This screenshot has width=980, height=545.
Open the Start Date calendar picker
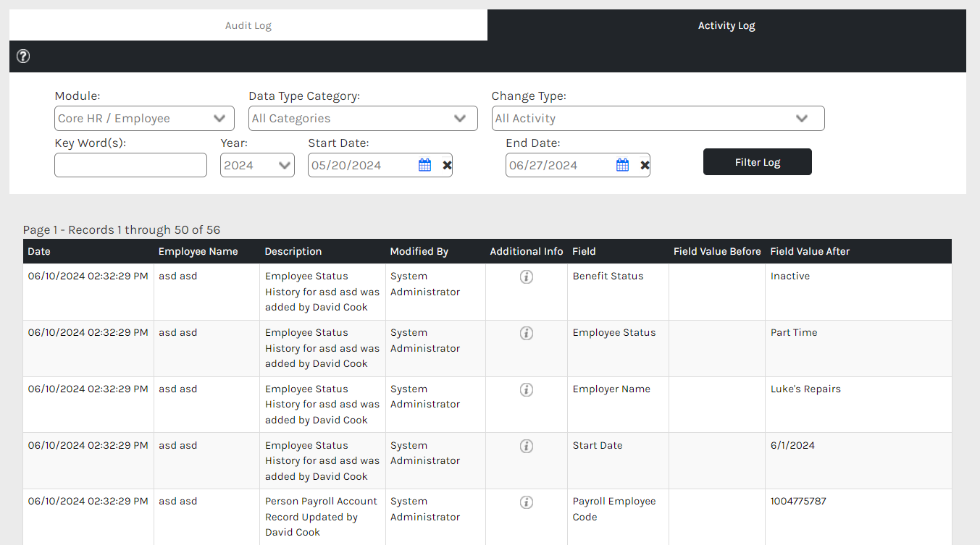425,165
